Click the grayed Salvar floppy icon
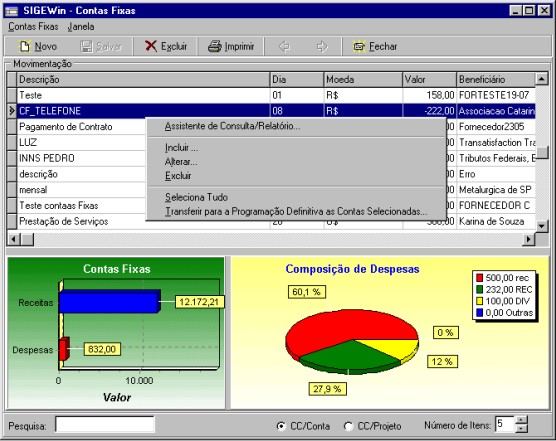 [86, 46]
